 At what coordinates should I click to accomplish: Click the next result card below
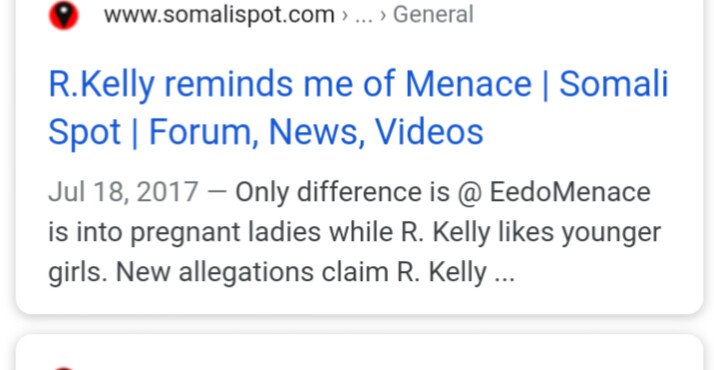(x=359, y=353)
